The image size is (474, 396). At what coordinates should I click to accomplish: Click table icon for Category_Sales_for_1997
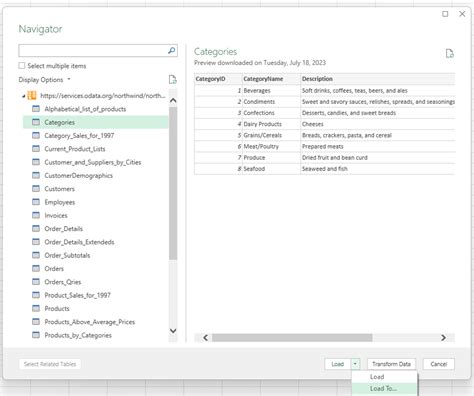(36, 135)
